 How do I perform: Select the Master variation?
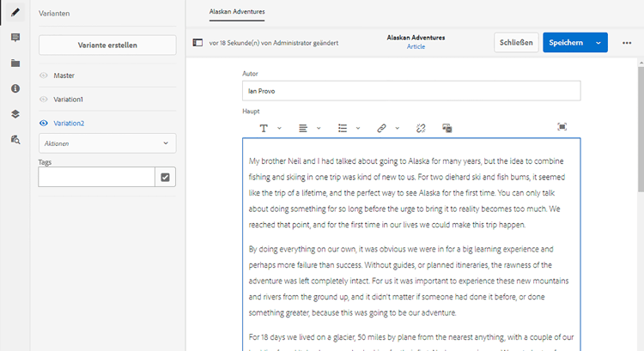[x=64, y=76]
